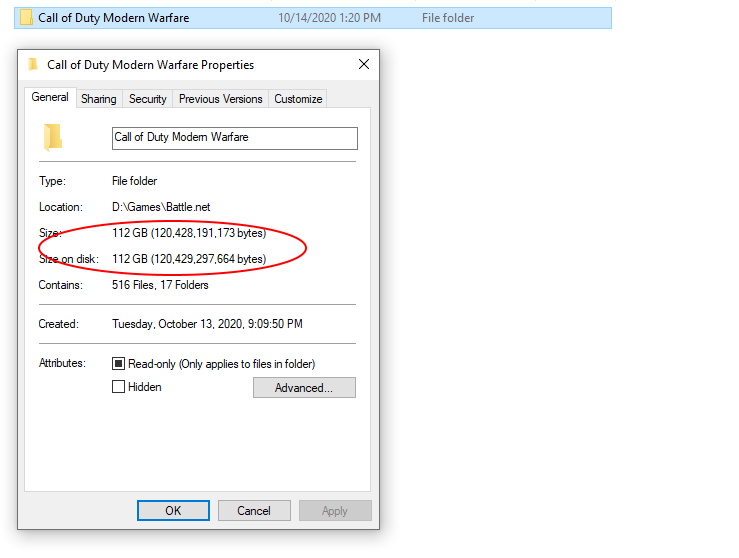Click the folder icon in Properties title bar
The height and width of the screenshot is (558, 739).
click(33, 65)
